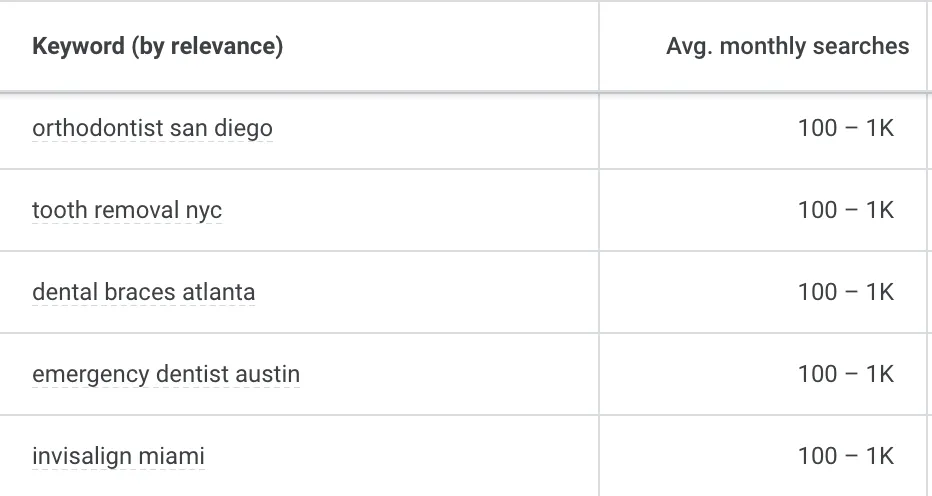Click search volume for tooth removal nyc
Viewport: 932px width, 496px height.
pyautogui.click(x=845, y=211)
